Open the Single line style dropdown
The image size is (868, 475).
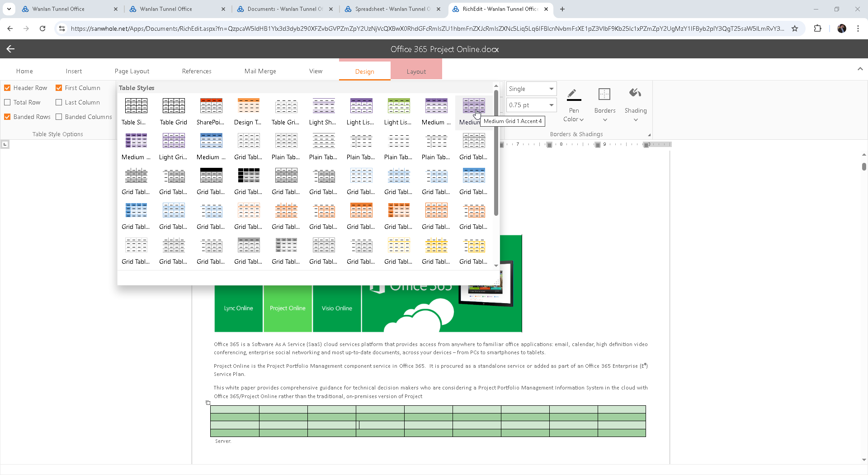pyautogui.click(x=531, y=89)
